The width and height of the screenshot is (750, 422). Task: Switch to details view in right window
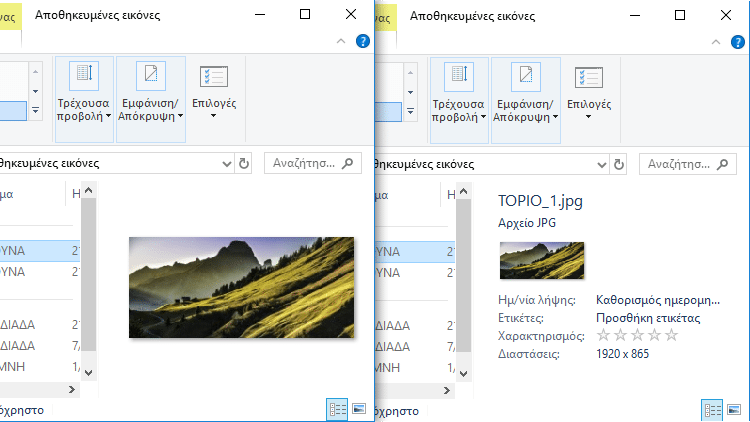(x=712, y=411)
